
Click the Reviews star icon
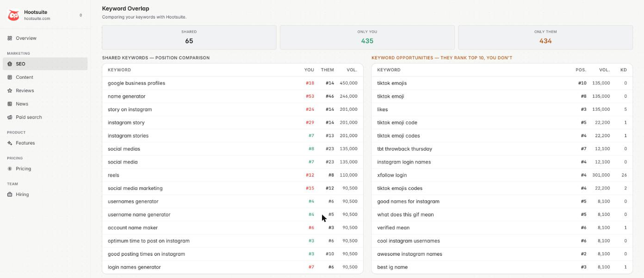coord(10,91)
